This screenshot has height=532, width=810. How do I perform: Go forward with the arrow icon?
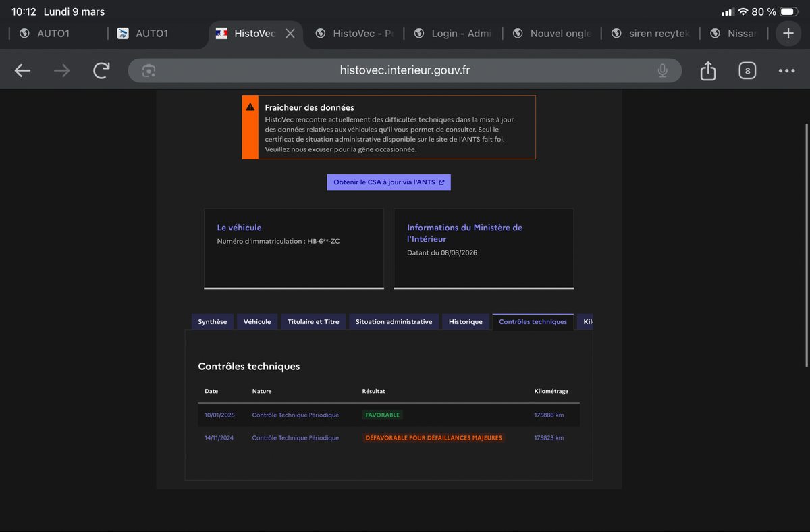(x=62, y=71)
